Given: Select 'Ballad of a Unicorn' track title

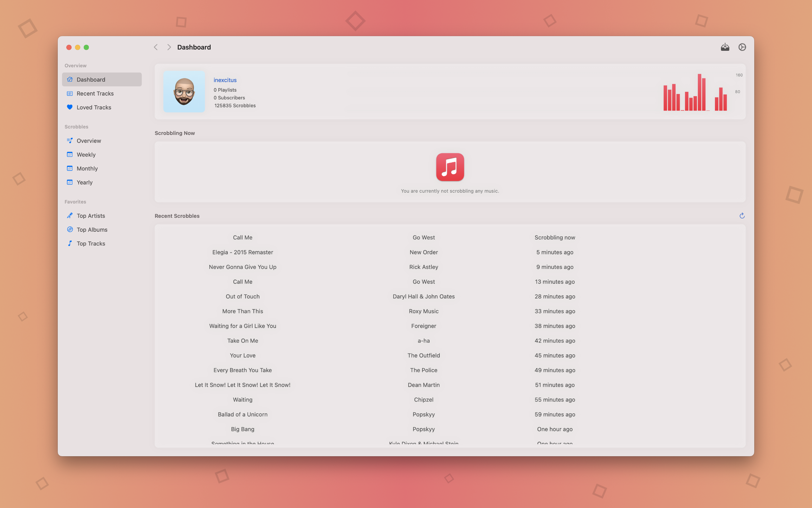Looking at the screenshot, I should pyautogui.click(x=243, y=414).
